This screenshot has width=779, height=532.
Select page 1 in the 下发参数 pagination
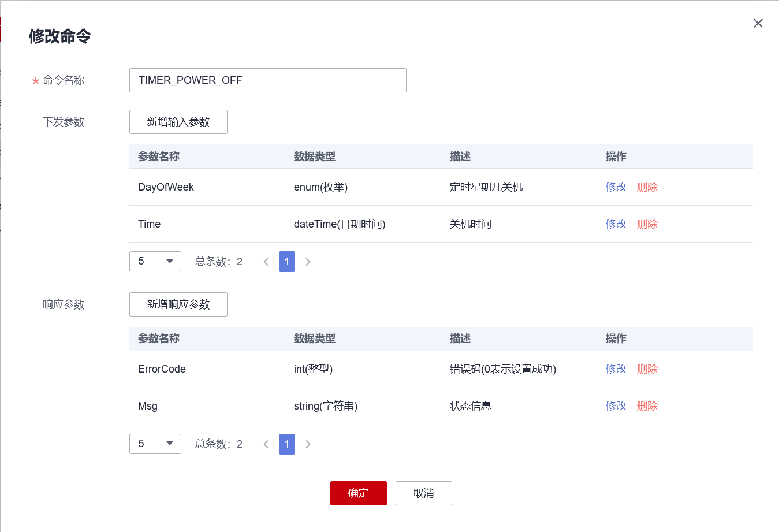tap(286, 261)
